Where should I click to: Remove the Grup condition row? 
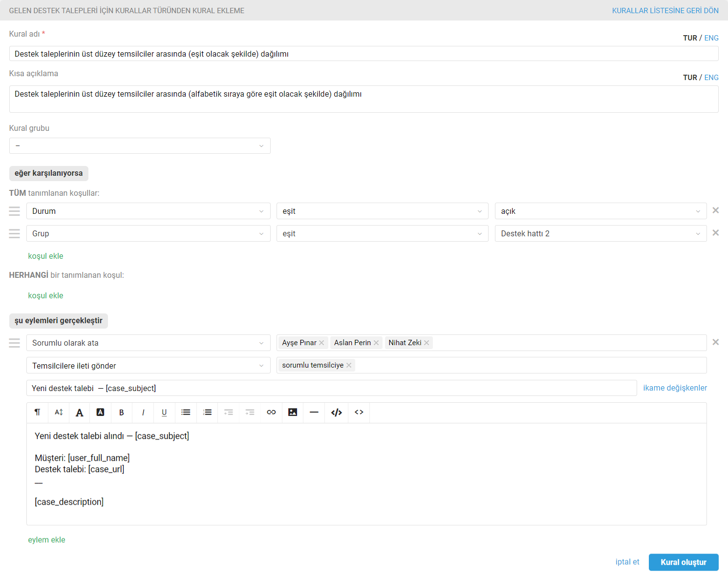click(x=716, y=233)
